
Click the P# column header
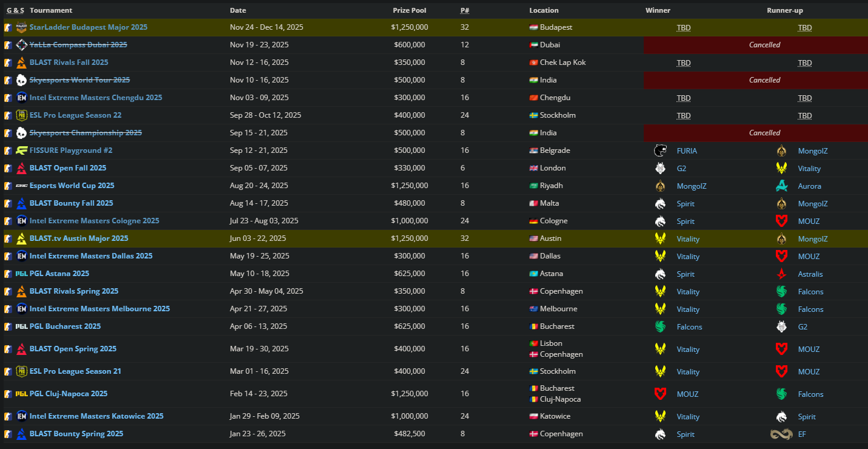464,10
